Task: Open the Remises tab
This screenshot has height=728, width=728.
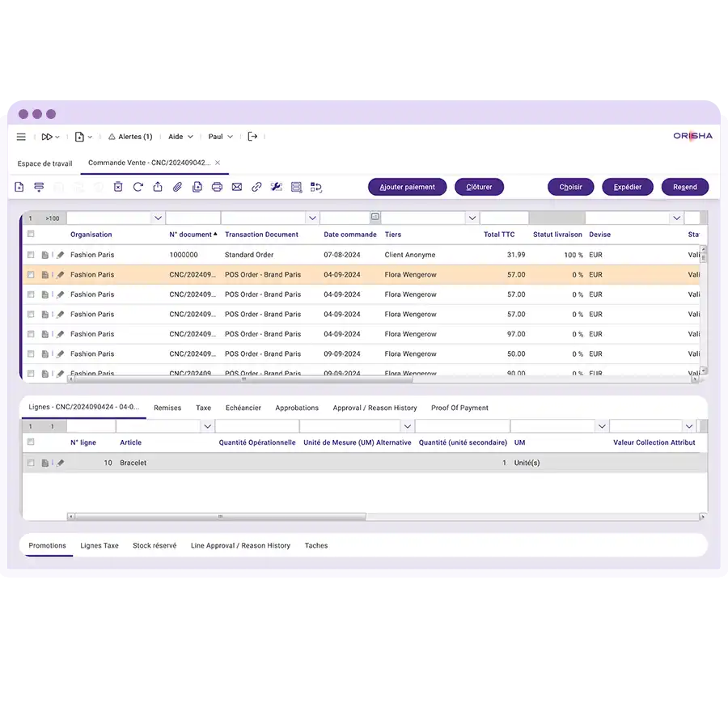Action: [x=167, y=408]
